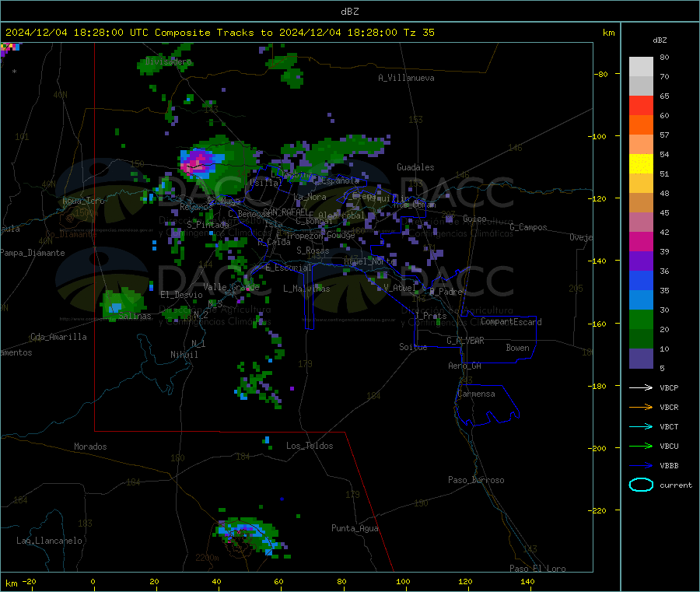700x592 pixels.
Task: Click the green VBCU arrow icon in legend
Action: tap(641, 446)
